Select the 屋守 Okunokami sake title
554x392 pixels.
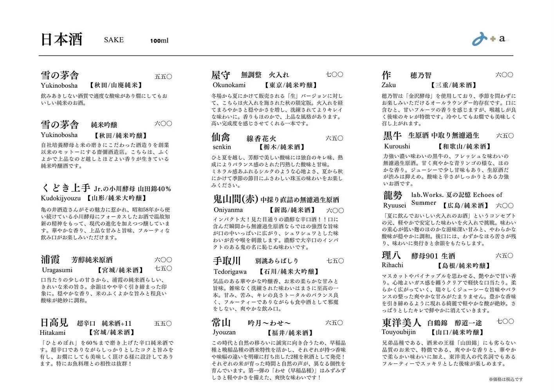pos(221,75)
